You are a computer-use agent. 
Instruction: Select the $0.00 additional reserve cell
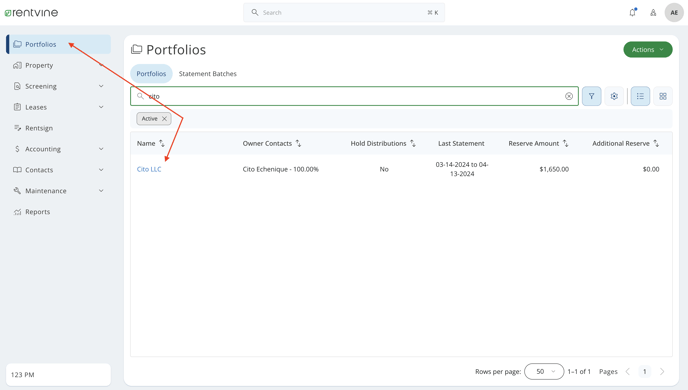pos(651,169)
